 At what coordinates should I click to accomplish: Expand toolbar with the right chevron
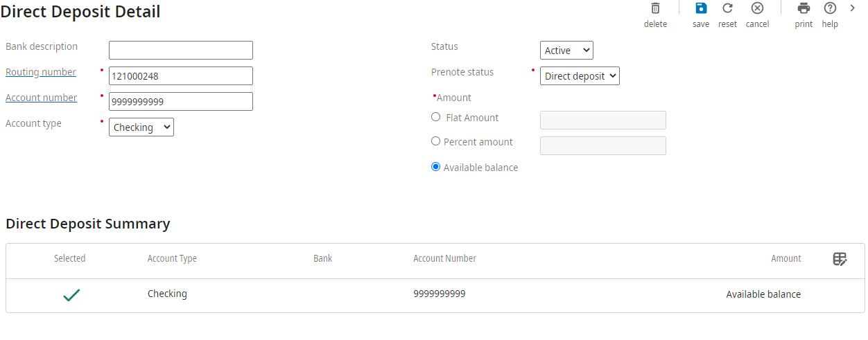click(x=853, y=8)
